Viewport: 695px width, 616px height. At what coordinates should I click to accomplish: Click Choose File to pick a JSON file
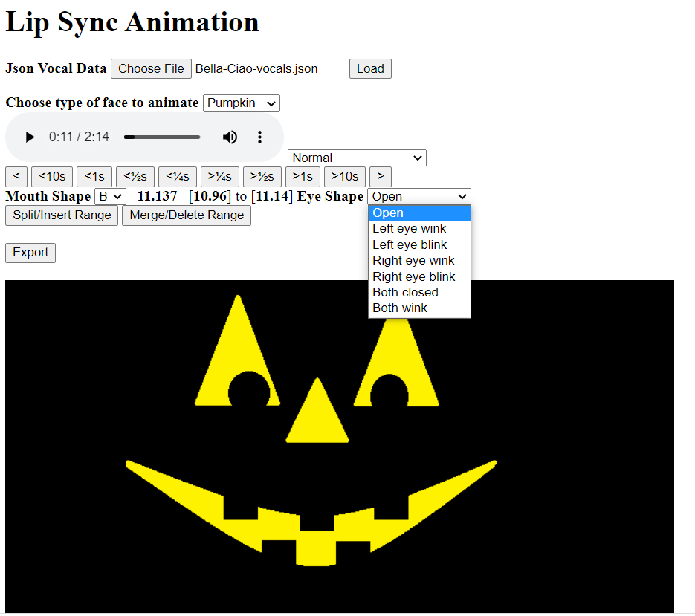[x=151, y=68]
